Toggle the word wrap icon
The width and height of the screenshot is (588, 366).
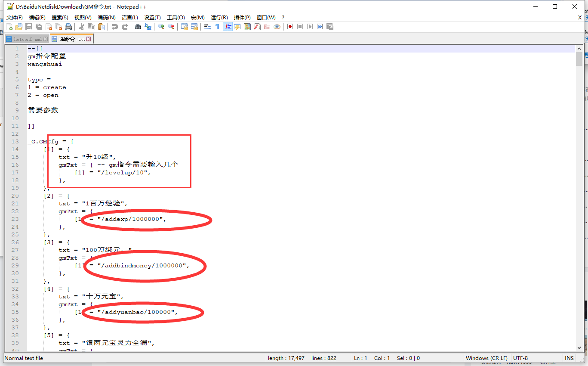[207, 27]
